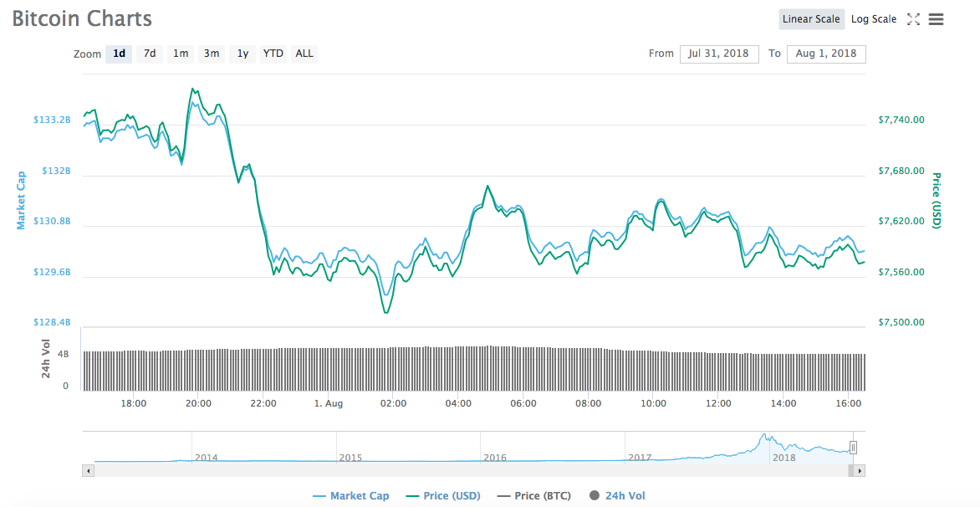Click the 24h Vol axis title
The height and width of the screenshot is (507, 980).
pos(46,358)
